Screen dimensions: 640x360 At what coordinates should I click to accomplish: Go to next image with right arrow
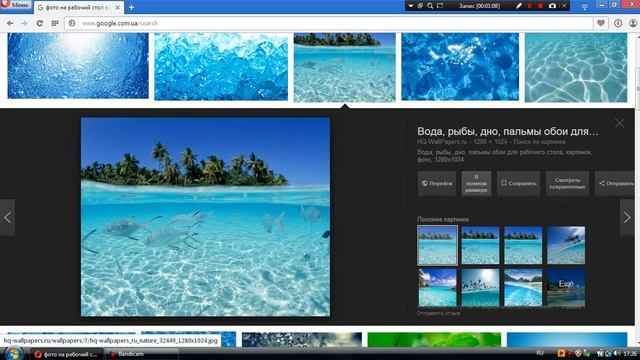627,218
